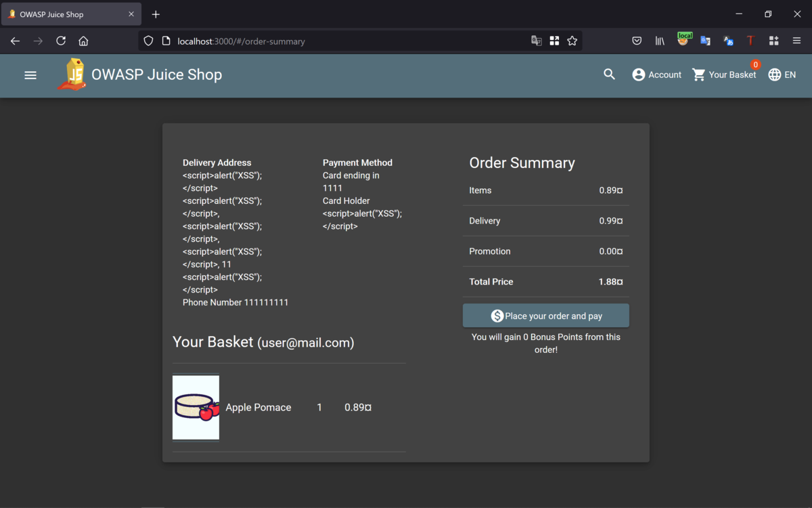This screenshot has height=508, width=812.
Task: Open the hamburger side menu
Action: 30,75
